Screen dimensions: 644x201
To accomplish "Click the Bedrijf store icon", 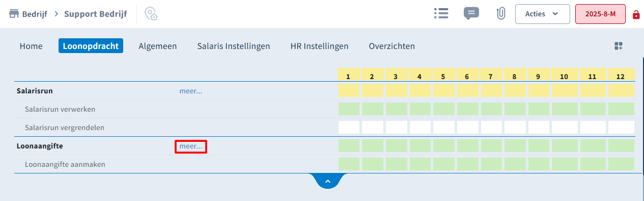I will coord(14,14).
